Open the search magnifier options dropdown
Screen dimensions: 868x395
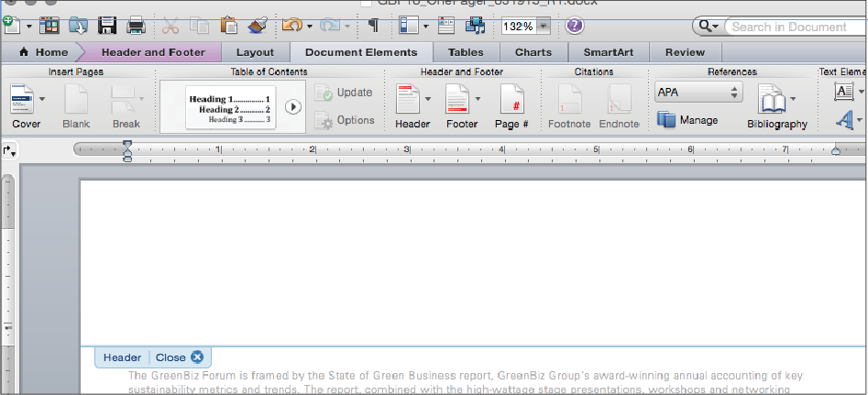[709, 27]
